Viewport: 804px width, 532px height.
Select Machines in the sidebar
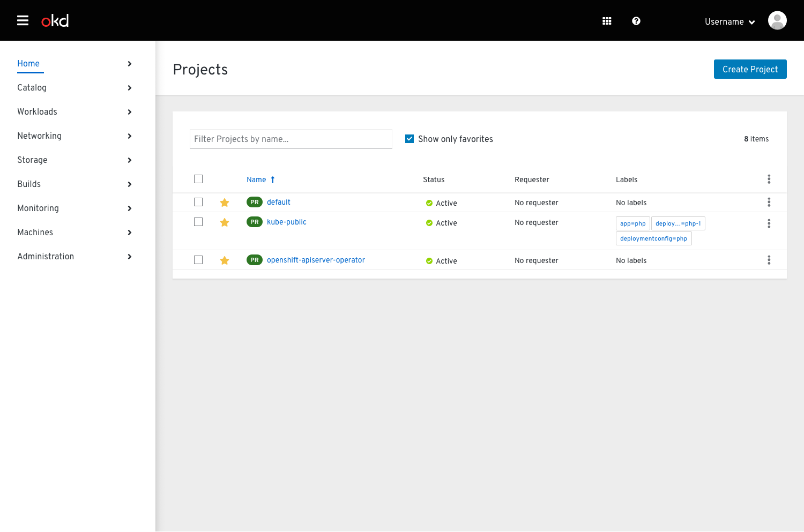(x=35, y=232)
